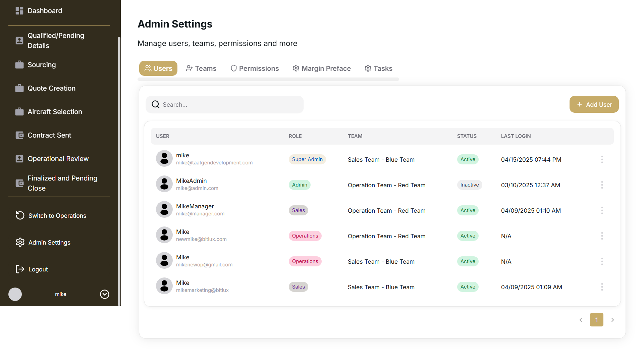Open the three-dot menu for MikeAdmin

(602, 185)
